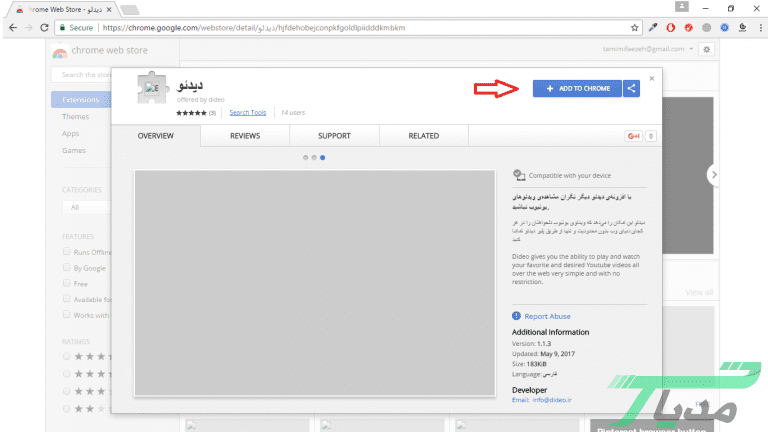Select the second screenshot carousel dot
The image size is (768, 432).
tap(314, 158)
